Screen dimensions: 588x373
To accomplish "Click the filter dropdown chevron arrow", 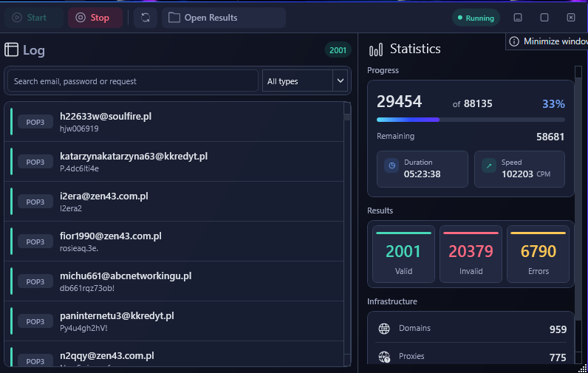I will tap(340, 81).
